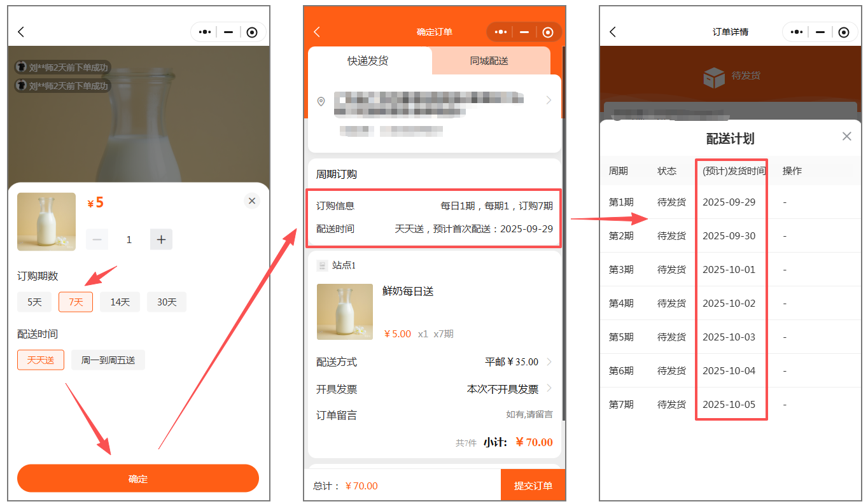Click 待发货 status in 第2期 row
Image resolution: width=868 pixels, height=504 pixels.
pyautogui.click(x=672, y=236)
